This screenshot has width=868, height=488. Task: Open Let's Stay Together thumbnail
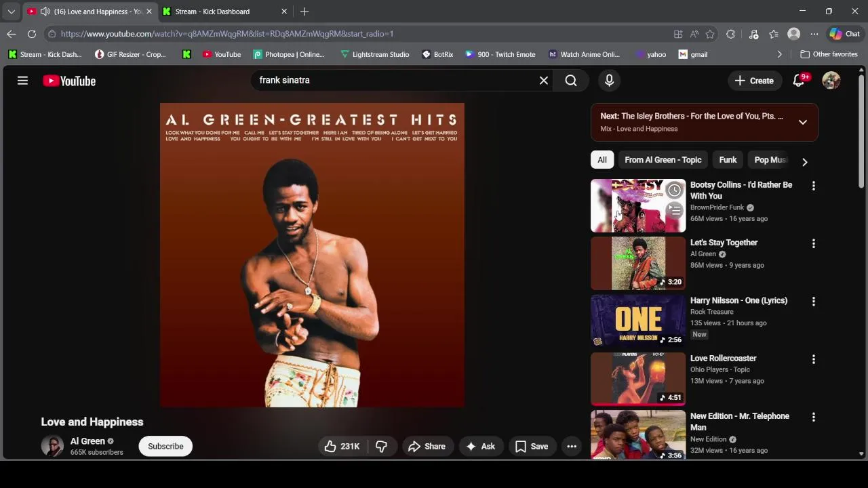(x=638, y=264)
